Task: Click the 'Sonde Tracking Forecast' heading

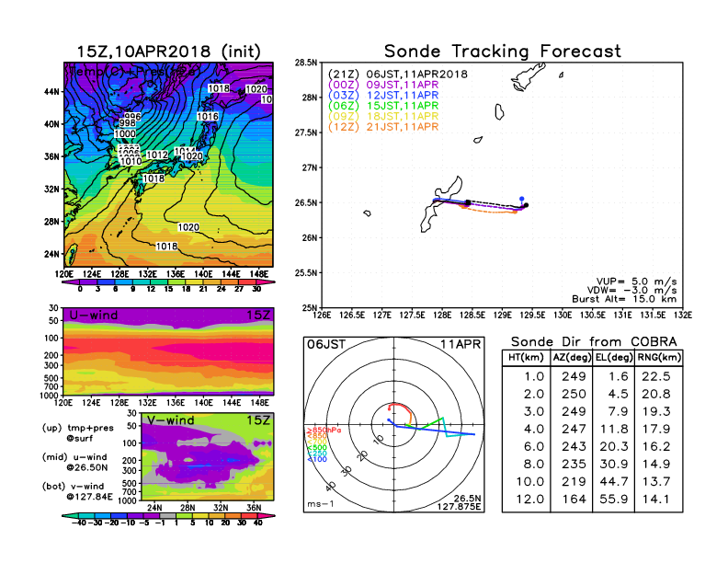Action: tap(503, 52)
